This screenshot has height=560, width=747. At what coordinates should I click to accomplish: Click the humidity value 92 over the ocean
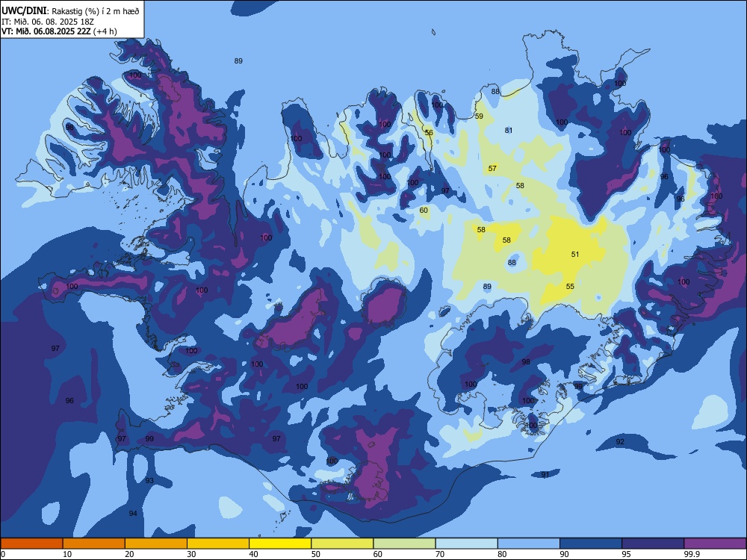620,442
